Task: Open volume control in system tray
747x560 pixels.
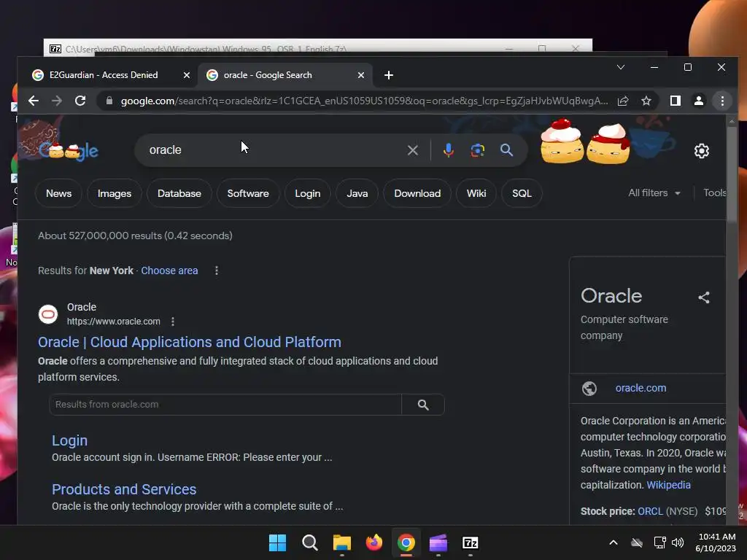Action: 678,542
